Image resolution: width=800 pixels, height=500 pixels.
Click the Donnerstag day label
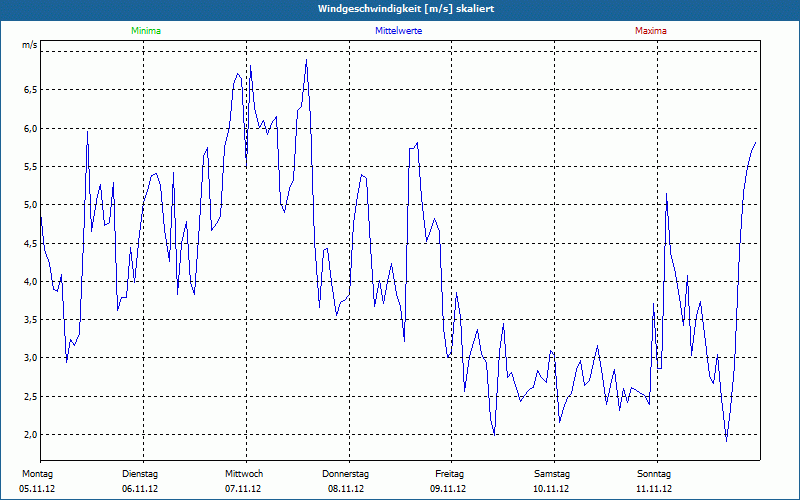tap(345, 474)
